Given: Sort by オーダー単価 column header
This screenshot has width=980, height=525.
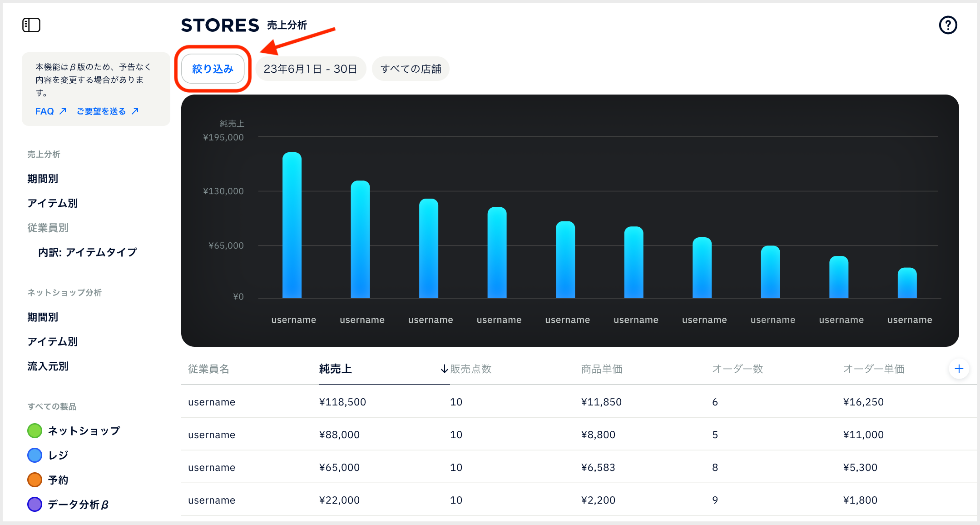Looking at the screenshot, I should tap(874, 369).
